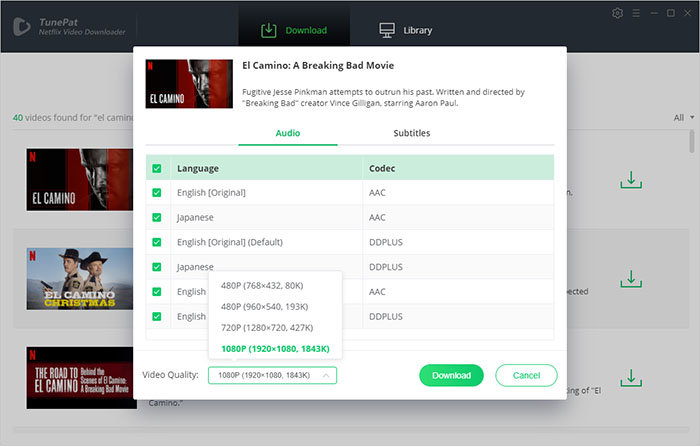This screenshot has height=446, width=700.
Task: Click the Library monitor icon
Action: pyautogui.click(x=387, y=30)
